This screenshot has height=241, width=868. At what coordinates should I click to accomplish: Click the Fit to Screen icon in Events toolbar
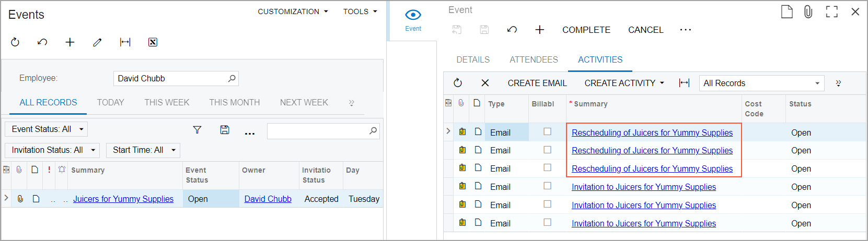(x=125, y=42)
